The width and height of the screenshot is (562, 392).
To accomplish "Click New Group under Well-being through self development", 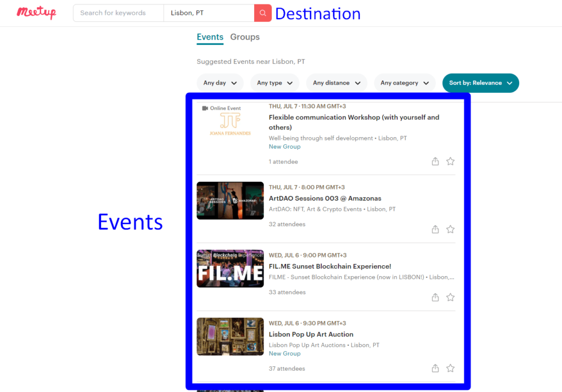I will click(285, 147).
